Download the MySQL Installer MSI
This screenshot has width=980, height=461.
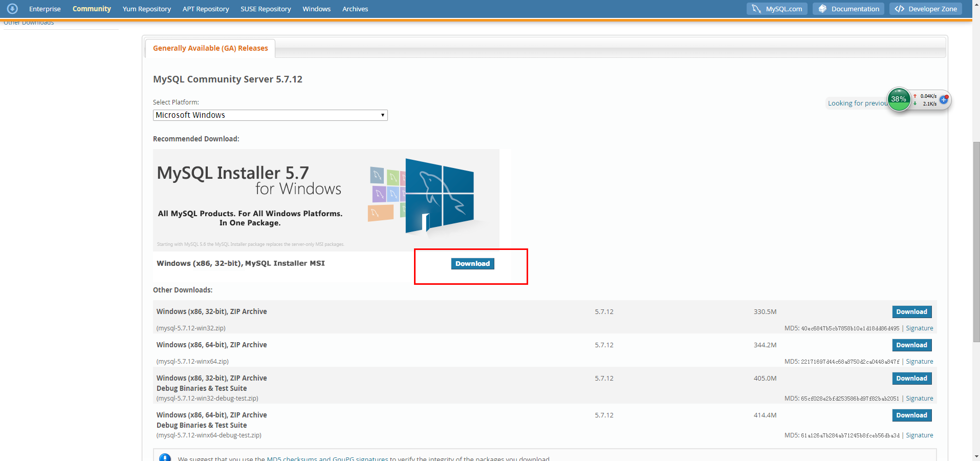pos(472,264)
